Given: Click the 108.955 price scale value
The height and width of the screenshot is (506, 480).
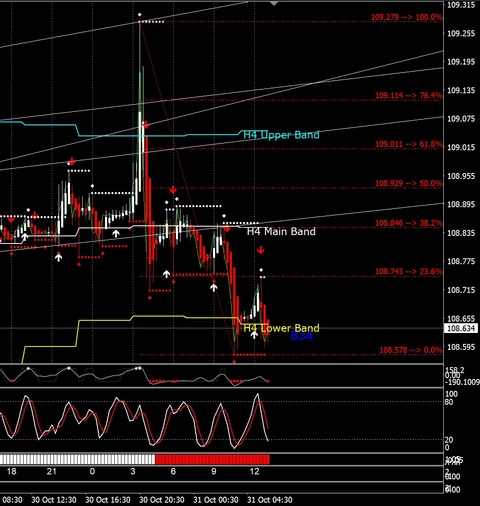Looking at the screenshot, I should (461, 176).
